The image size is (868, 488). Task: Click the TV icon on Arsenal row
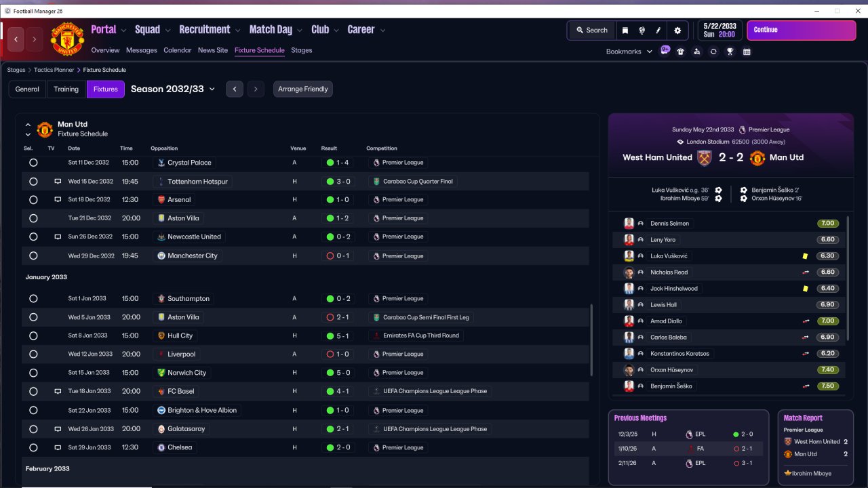pos(58,200)
